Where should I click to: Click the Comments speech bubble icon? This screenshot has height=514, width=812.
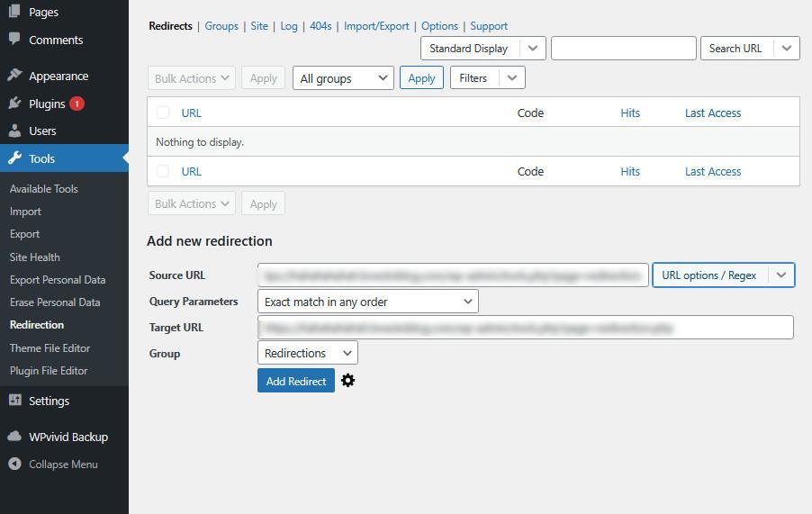click(14, 40)
